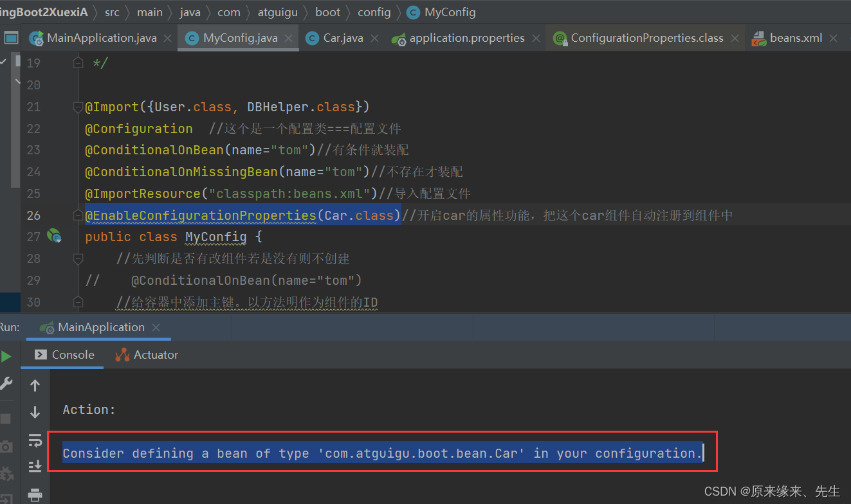The image size is (851, 504).
Task: Open run configuration wrench icon
Action: [x=5, y=384]
